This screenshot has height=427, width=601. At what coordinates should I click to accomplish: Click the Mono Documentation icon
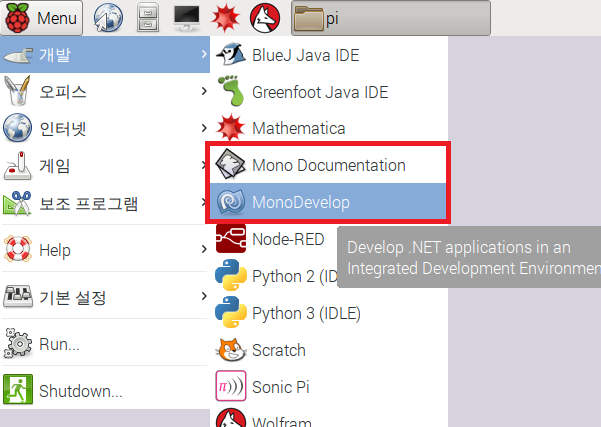(230, 164)
